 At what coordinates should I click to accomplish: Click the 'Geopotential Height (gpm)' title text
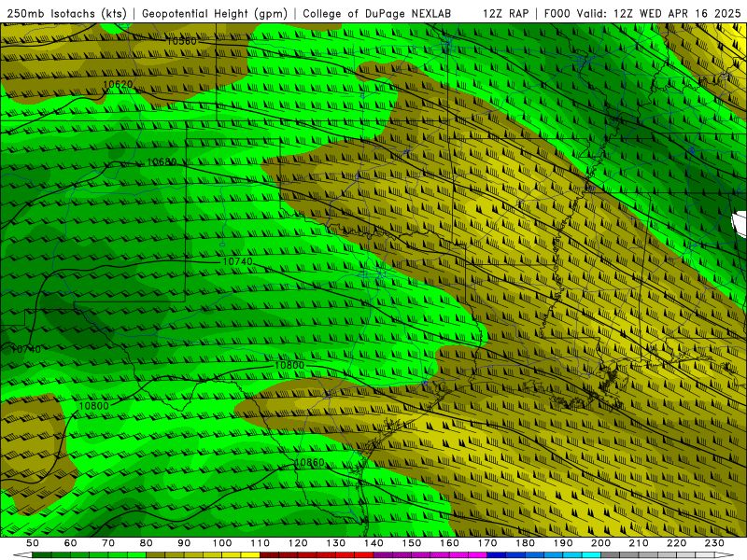215,14
